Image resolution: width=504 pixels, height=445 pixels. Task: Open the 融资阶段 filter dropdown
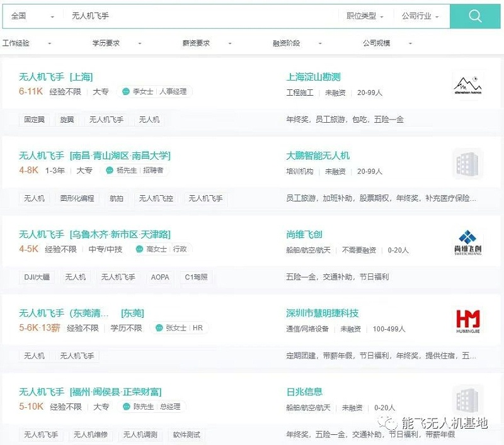pos(297,43)
